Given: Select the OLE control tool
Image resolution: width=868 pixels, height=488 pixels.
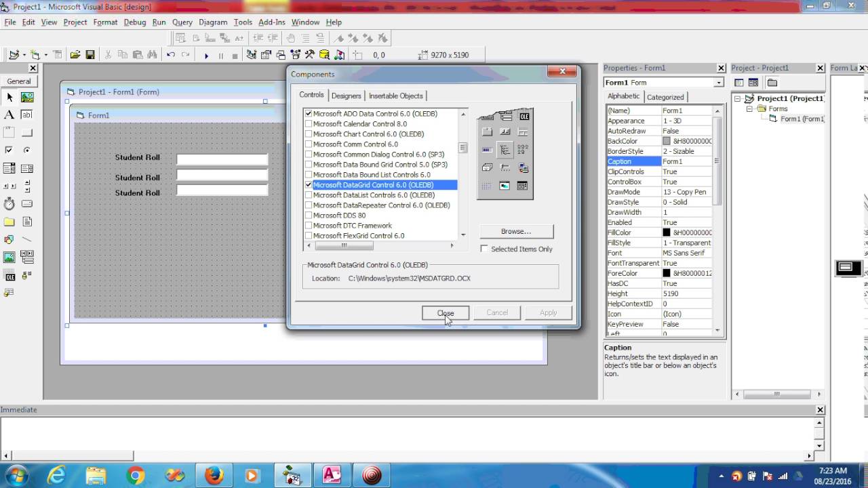Looking at the screenshot, I should (x=9, y=275).
